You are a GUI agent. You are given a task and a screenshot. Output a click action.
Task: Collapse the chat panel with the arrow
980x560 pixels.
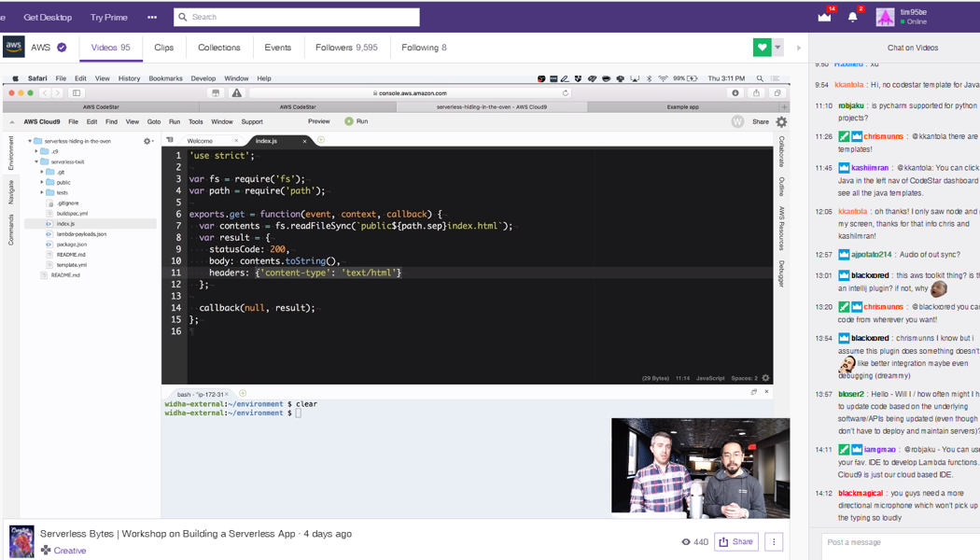point(799,48)
